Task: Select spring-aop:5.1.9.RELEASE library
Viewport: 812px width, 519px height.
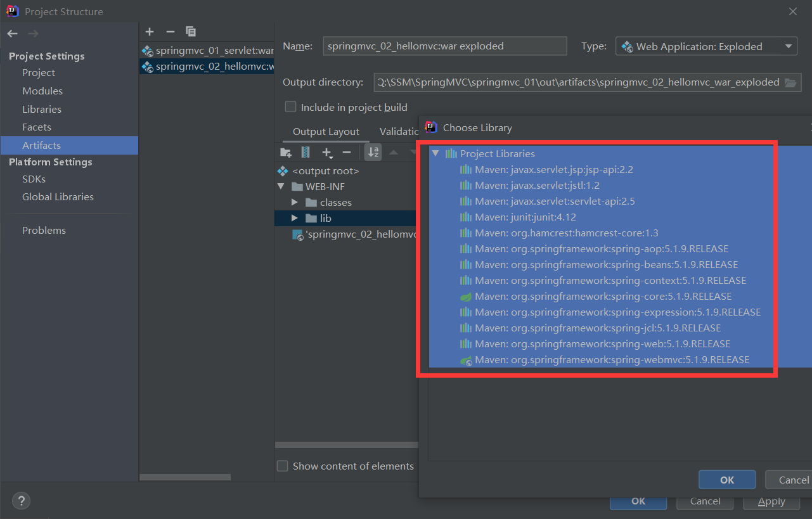Action: click(601, 249)
